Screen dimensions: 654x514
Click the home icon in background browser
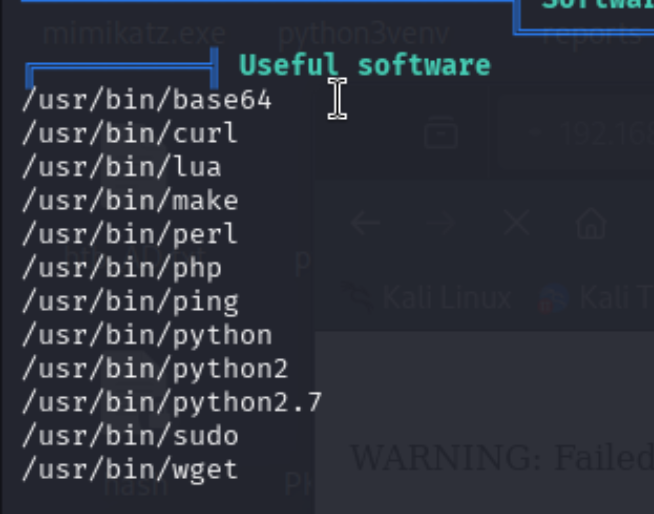(591, 223)
